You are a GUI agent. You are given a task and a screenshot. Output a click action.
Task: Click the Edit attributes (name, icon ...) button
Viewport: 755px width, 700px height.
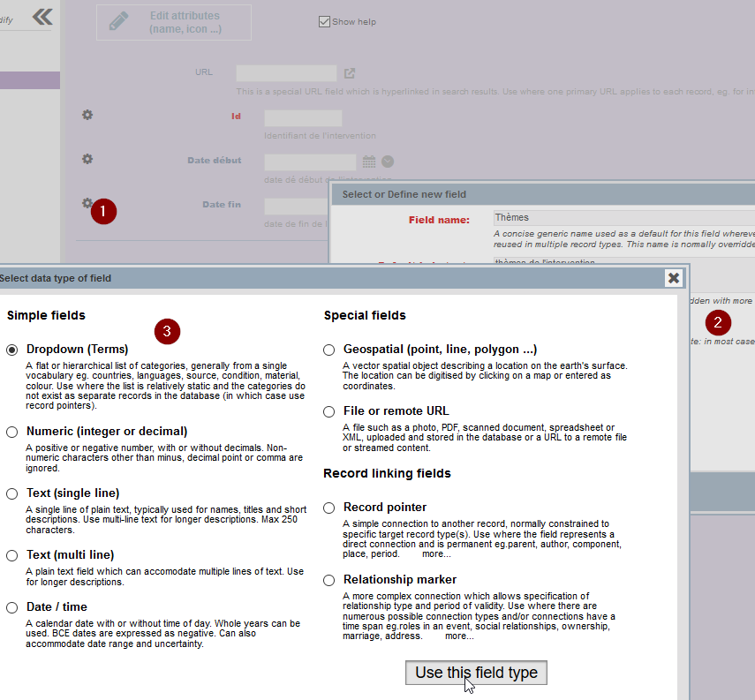point(174,22)
